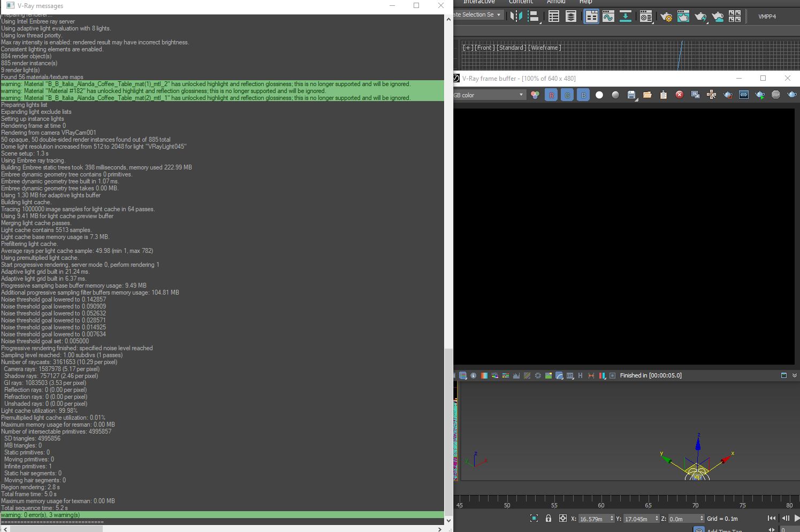Select region render teapot icon
Viewport: 800px width, 532px height.
coord(728,95)
